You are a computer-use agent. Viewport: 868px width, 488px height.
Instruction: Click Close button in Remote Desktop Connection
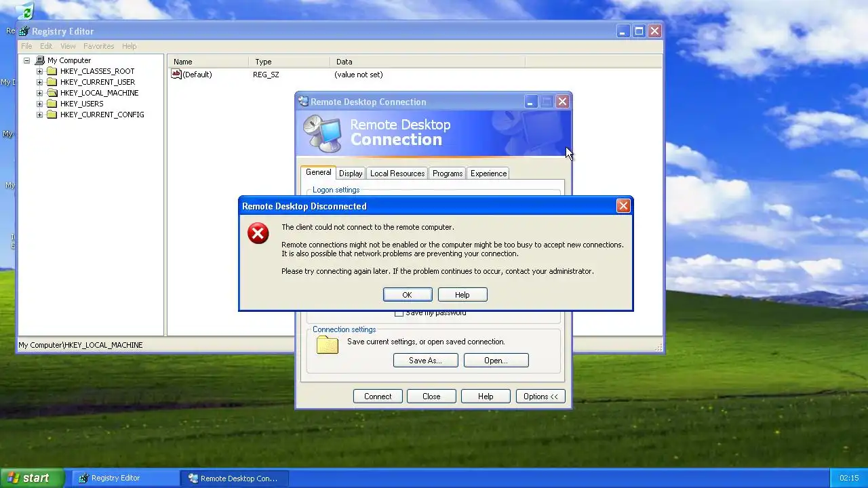[x=431, y=396]
